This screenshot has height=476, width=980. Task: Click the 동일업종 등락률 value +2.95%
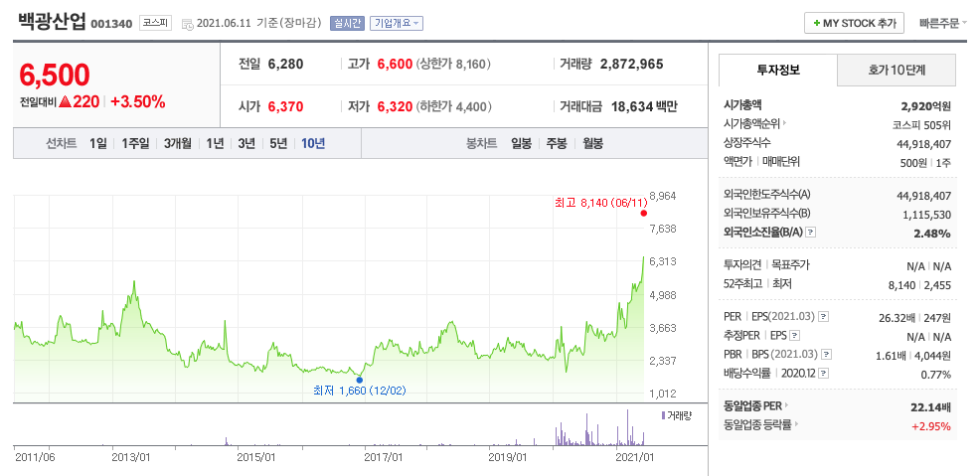(x=931, y=426)
